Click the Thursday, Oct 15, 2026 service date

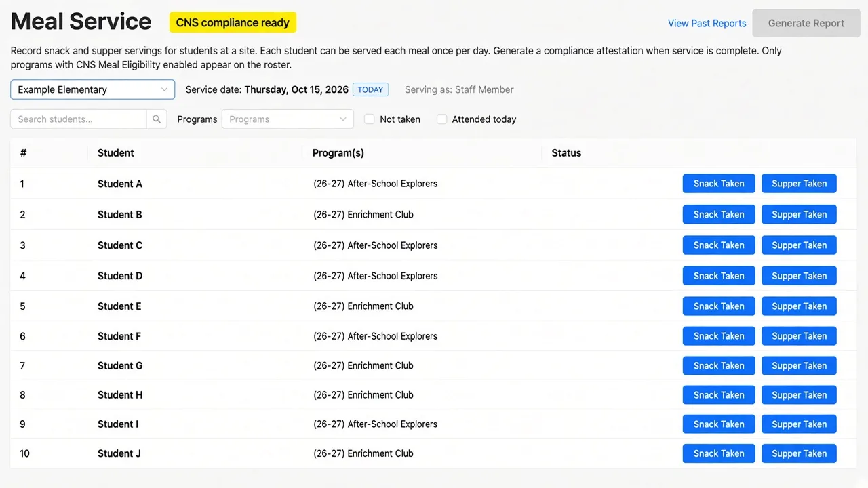296,89
